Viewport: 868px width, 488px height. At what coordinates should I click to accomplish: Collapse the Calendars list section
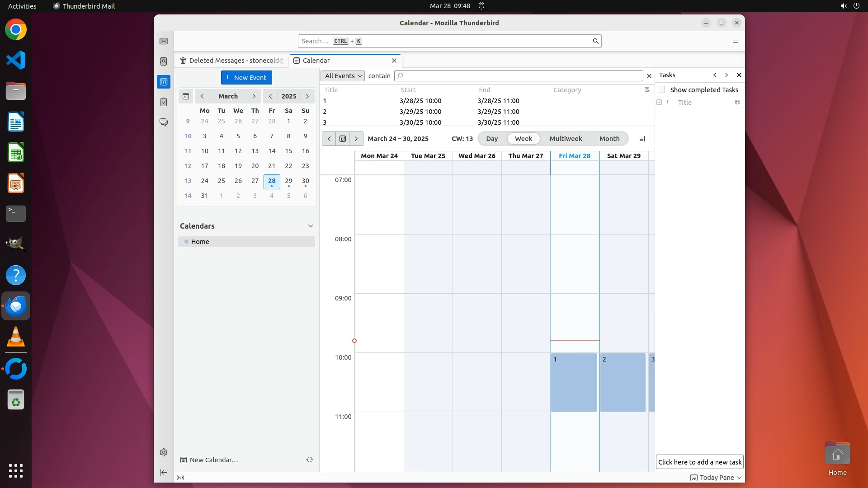[310, 226]
